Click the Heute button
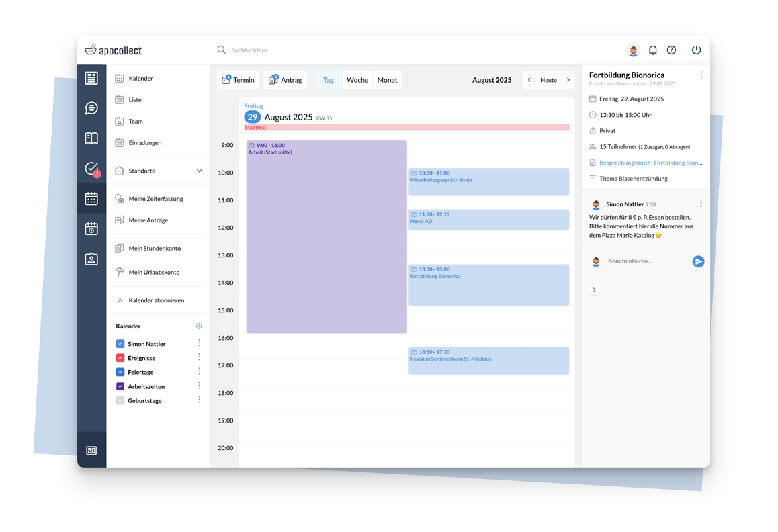Viewport: 778px width, 532px height. 548,80
